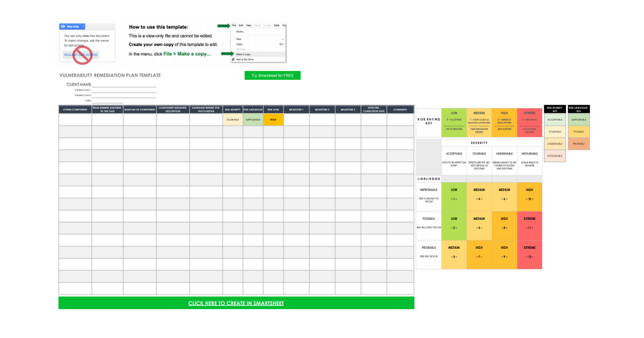Open Improbable cell in plan table's first row

click(x=253, y=120)
